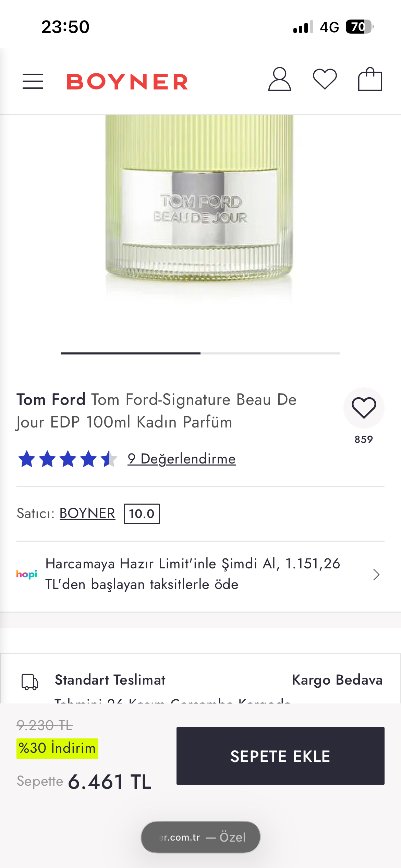
Task: Open favorites heart in header
Action: 325,79
